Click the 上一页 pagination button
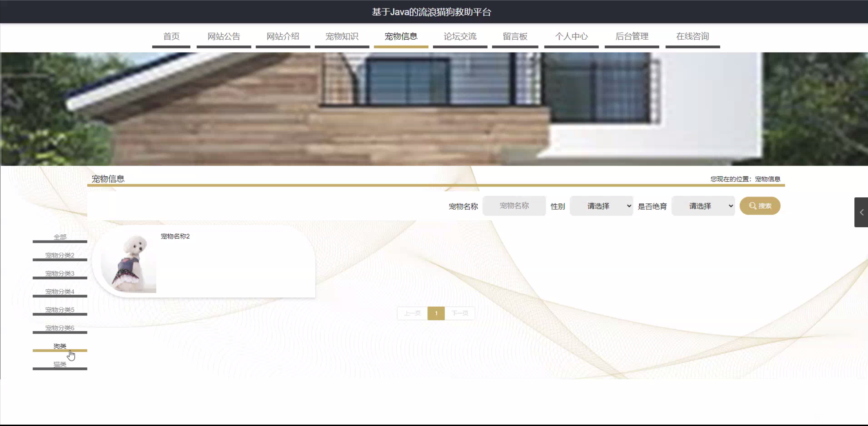 click(412, 313)
